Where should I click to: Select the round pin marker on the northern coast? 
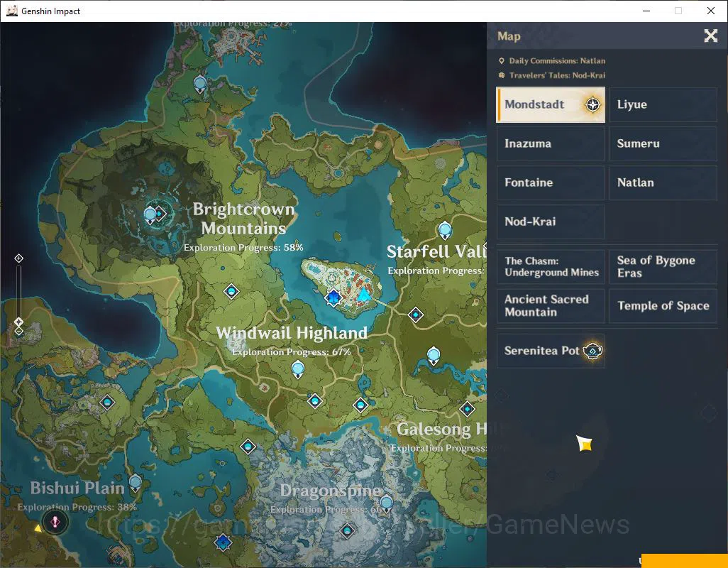(200, 84)
